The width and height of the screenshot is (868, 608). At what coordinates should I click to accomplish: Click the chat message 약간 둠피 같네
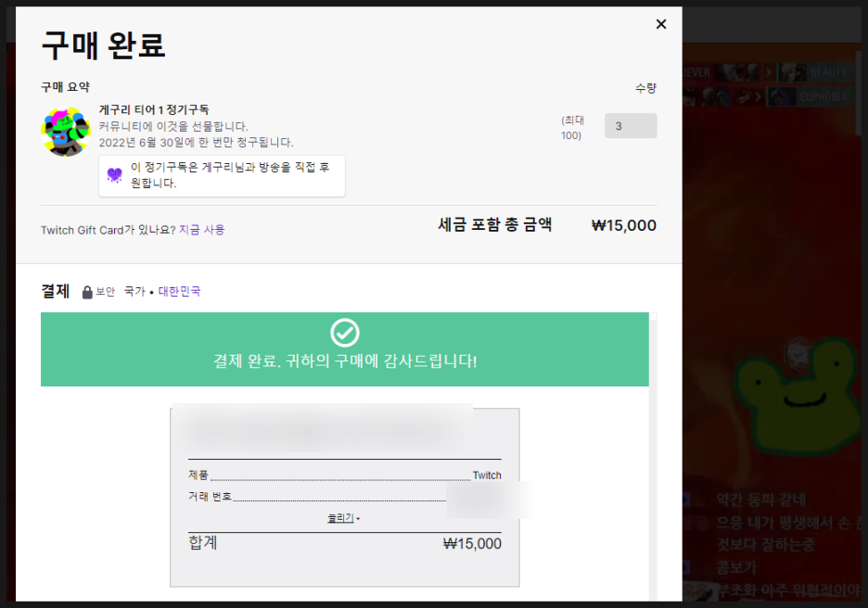760,500
